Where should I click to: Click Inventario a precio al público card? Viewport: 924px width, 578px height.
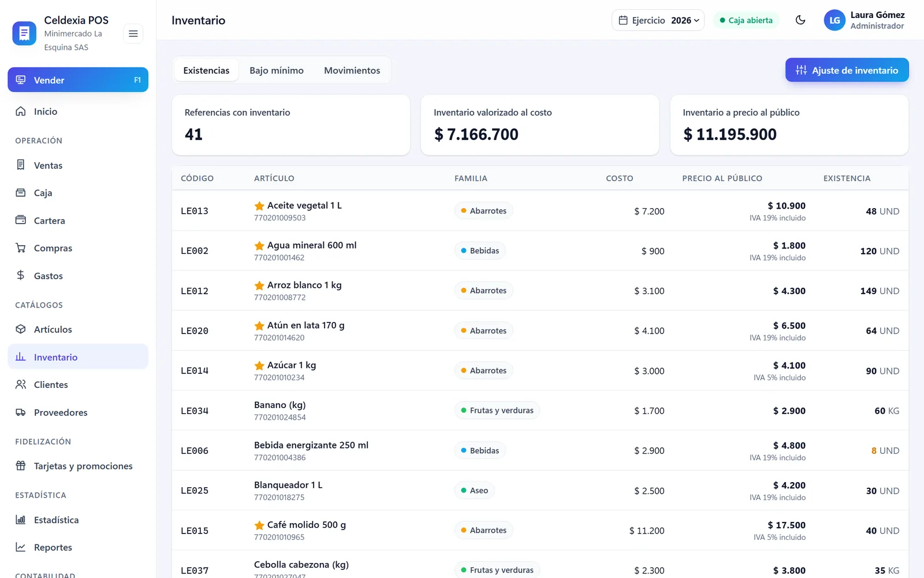pos(789,125)
